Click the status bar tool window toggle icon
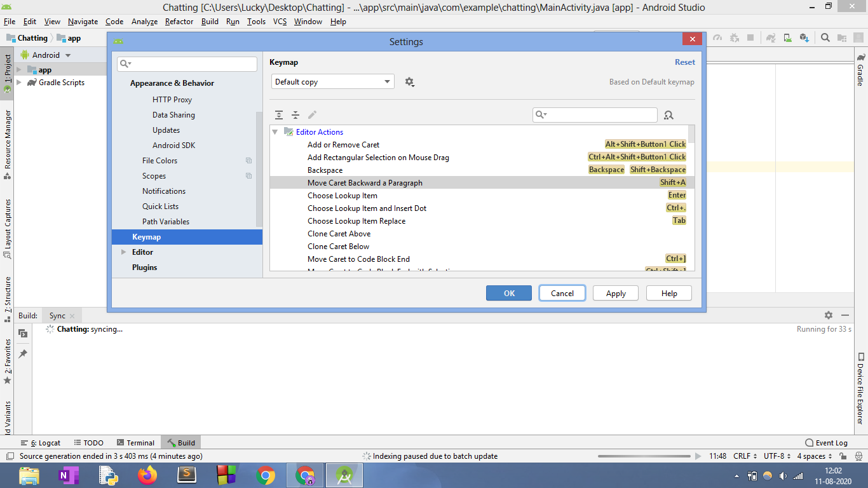 click(10, 456)
